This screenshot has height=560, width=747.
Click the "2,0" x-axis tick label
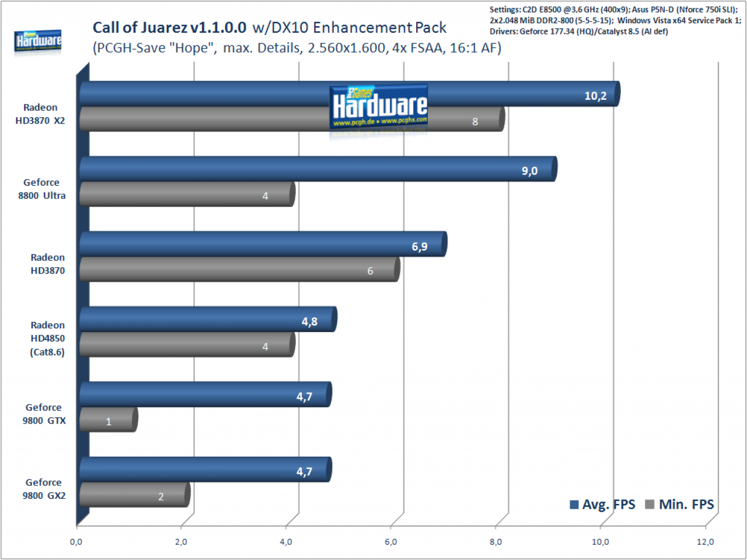181,542
